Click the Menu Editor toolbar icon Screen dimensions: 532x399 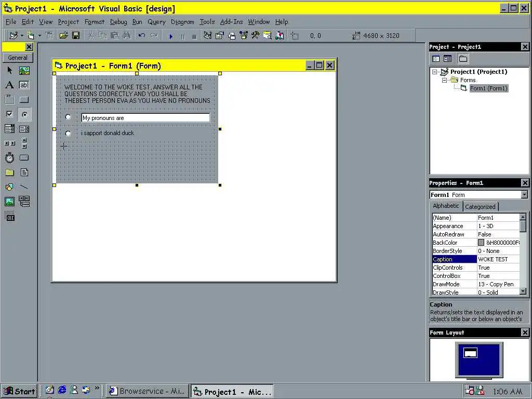(49, 36)
